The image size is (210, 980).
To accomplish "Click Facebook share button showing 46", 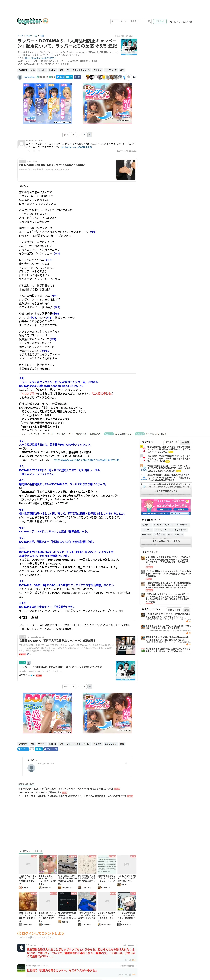I will 77,77.
